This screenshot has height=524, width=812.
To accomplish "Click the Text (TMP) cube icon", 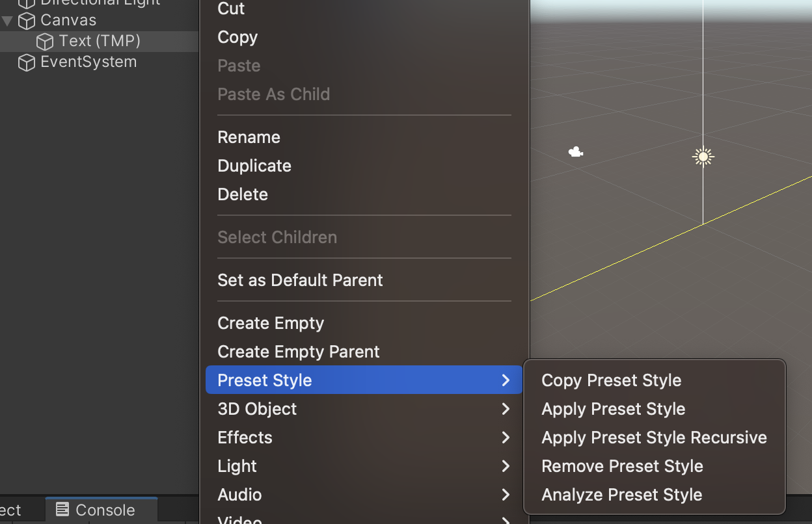I will (44, 41).
